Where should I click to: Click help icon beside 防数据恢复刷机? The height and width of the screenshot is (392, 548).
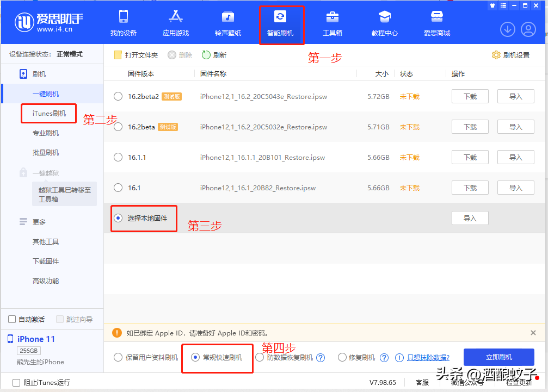tap(321, 358)
